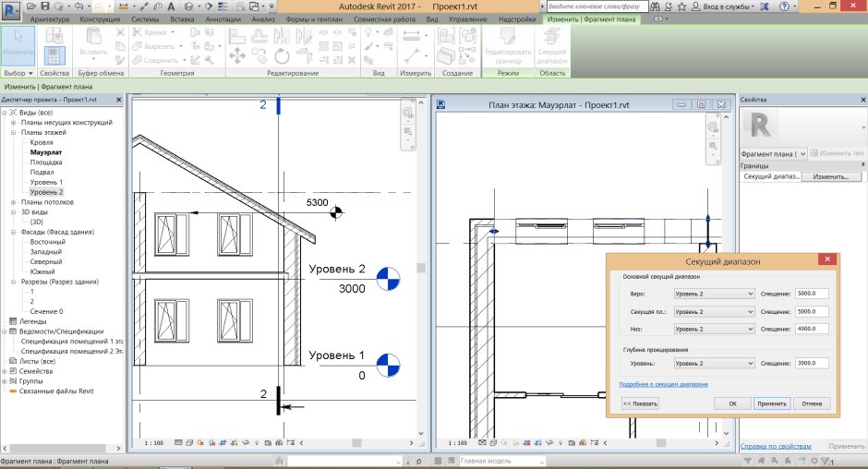Screen dimensions: 868x469
Task: Open the Подробнее о секущем диапазоне link
Action: tap(663, 384)
